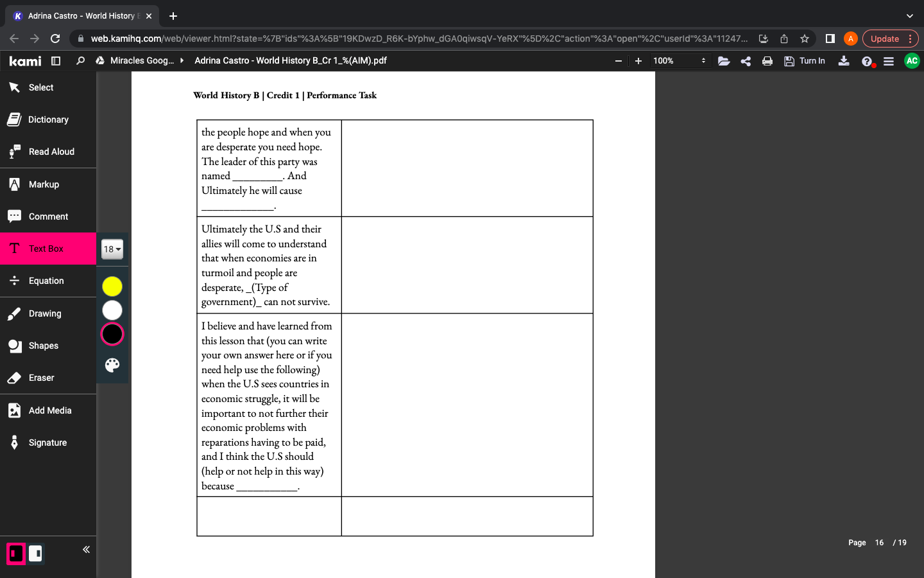Click the share icon in Kami toolbar
This screenshot has width=924, height=578.
pyautogui.click(x=746, y=61)
